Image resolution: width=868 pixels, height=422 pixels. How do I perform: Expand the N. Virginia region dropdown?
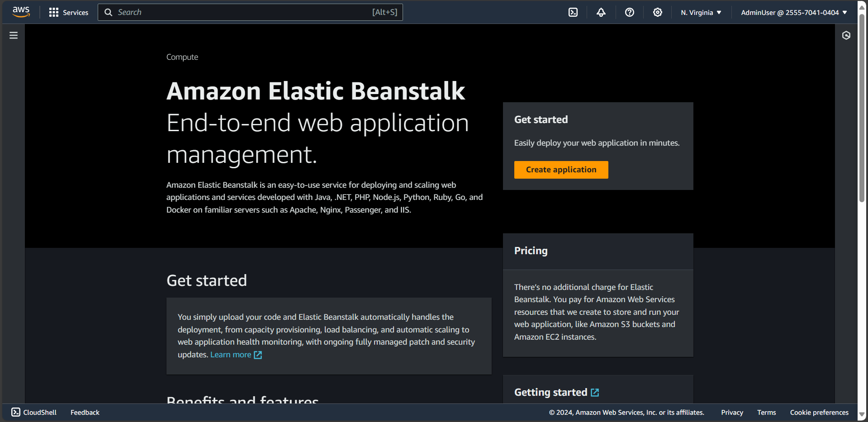[x=701, y=13]
